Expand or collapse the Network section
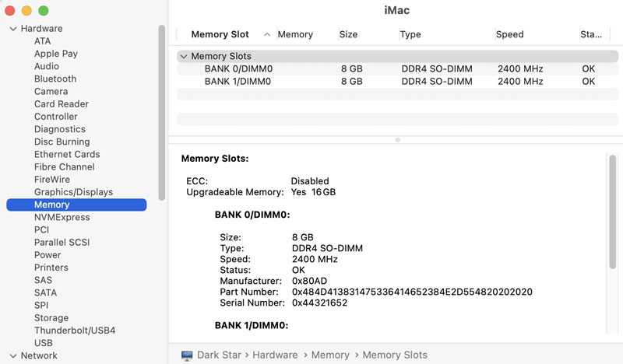 pos(13,355)
